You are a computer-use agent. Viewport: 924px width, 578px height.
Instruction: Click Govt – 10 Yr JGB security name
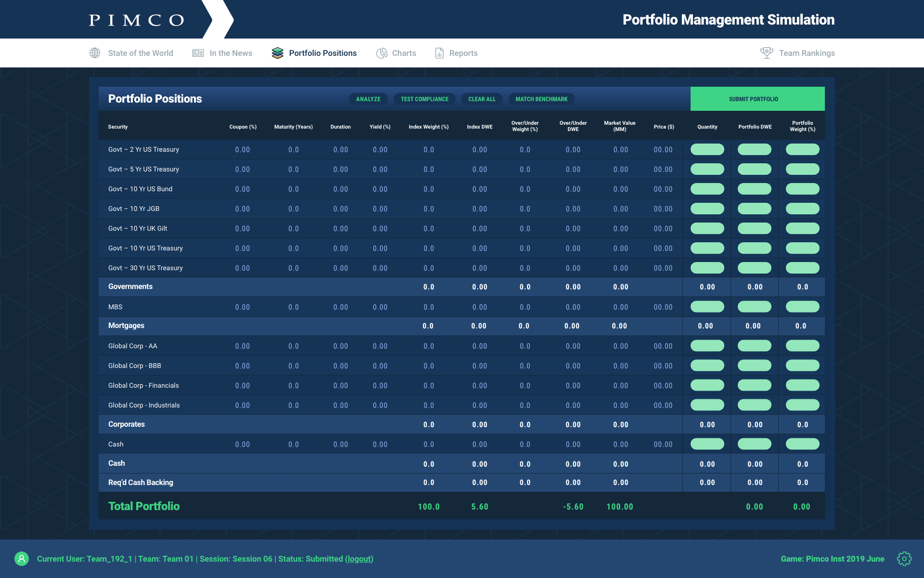[134, 209]
